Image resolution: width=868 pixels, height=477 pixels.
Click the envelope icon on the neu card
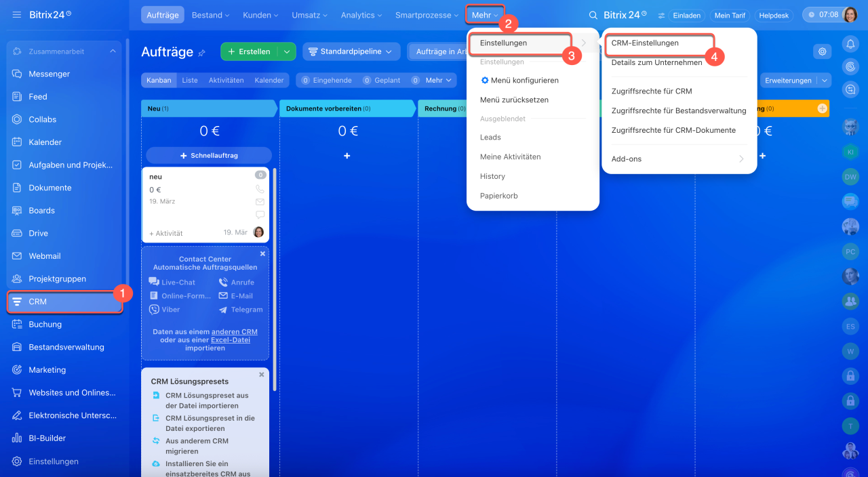coord(260,202)
